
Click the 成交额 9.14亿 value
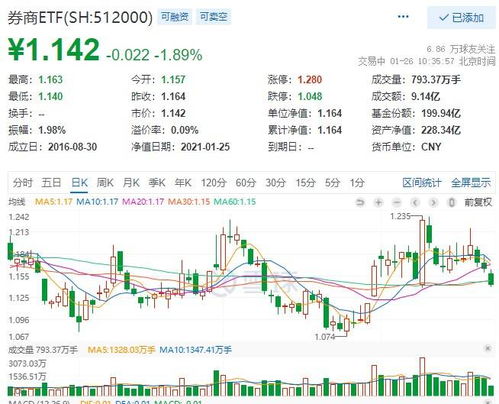point(425,96)
